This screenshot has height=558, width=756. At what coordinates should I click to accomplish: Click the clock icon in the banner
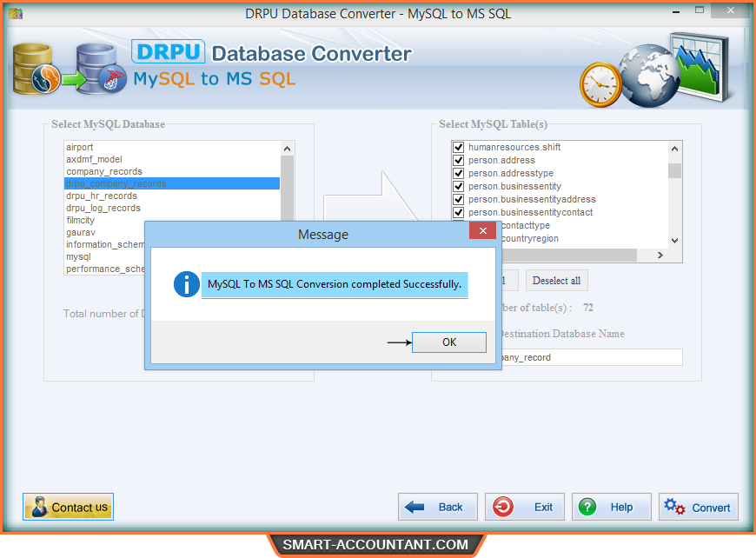pos(600,85)
